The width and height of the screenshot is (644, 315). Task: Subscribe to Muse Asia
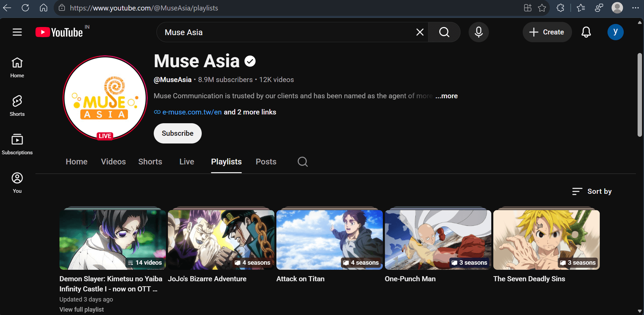coord(178,133)
